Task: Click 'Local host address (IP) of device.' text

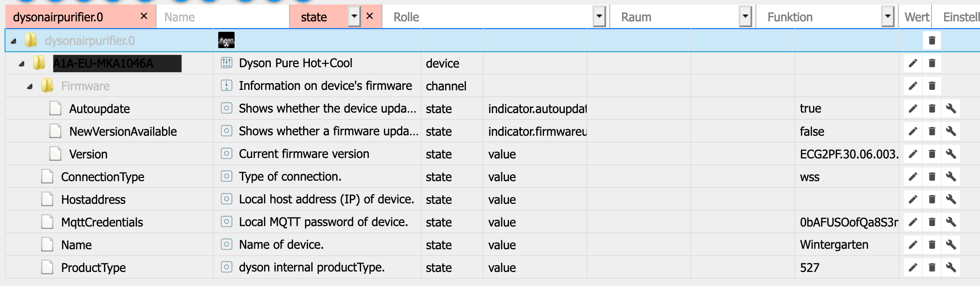Action: coord(326,199)
